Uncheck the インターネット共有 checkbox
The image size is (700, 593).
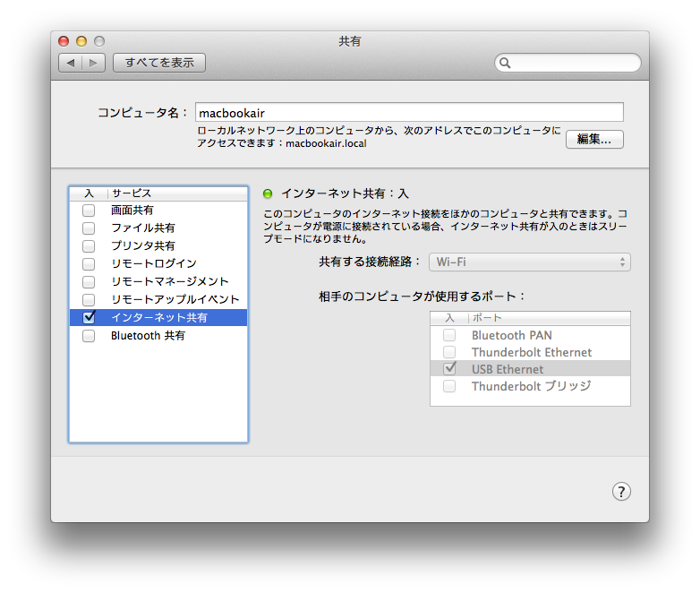[x=89, y=317]
